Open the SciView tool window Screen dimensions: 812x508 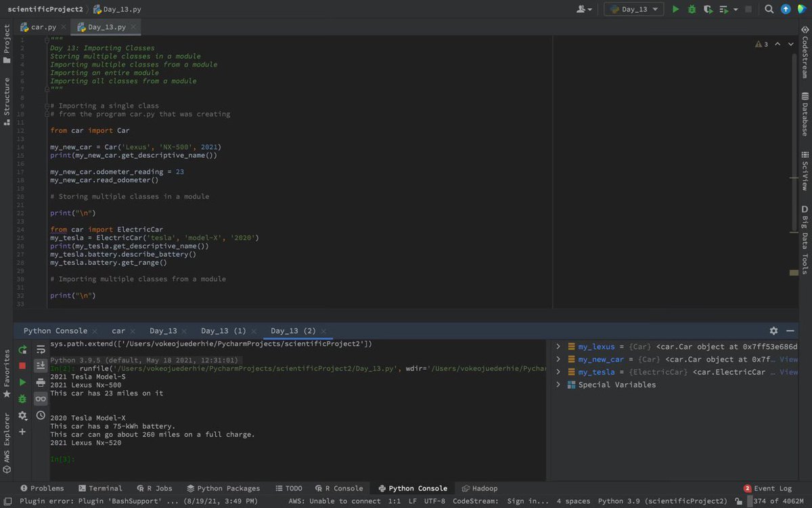click(805, 171)
